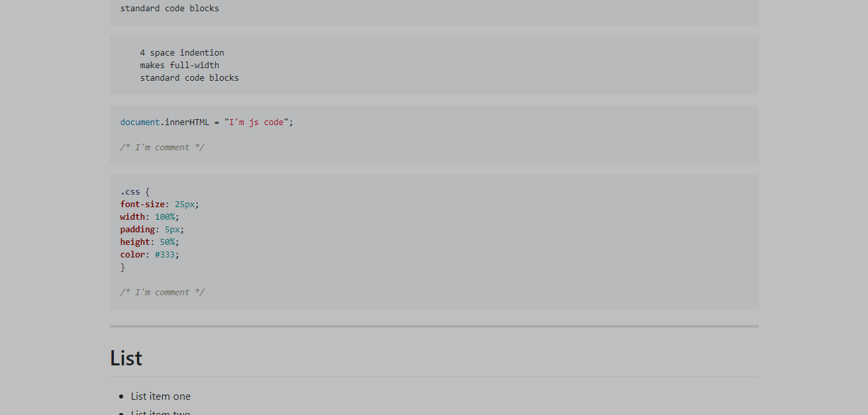The height and width of the screenshot is (415, 868).
Task: Click the ".css" selector text
Action: click(130, 192)
